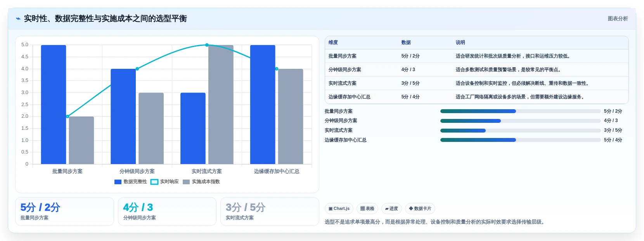Click the blue 数据完整性 legend color box

118,182
